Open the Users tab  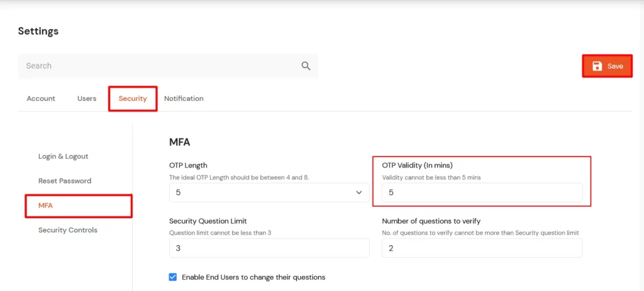point(87,98)
